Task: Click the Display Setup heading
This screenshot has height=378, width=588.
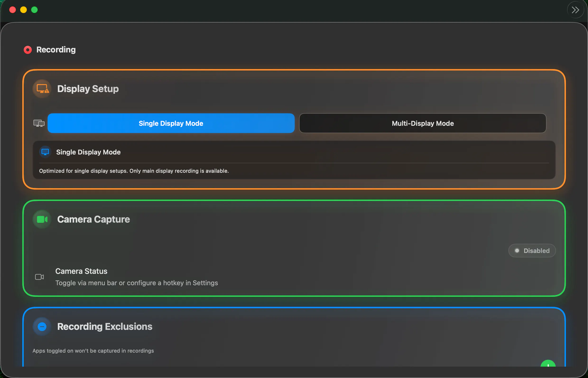Action: (x=88, y=89)
